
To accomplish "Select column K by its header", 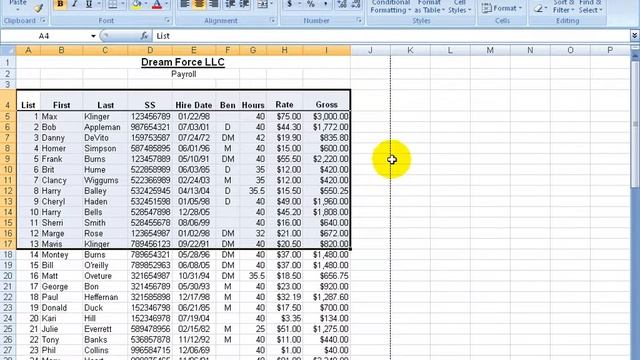I will pos(410,50).
